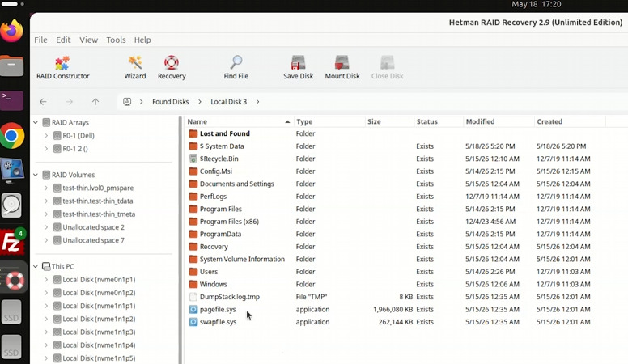Click the date and time in top bar
The image size is (628, 364).
point(537,4)
